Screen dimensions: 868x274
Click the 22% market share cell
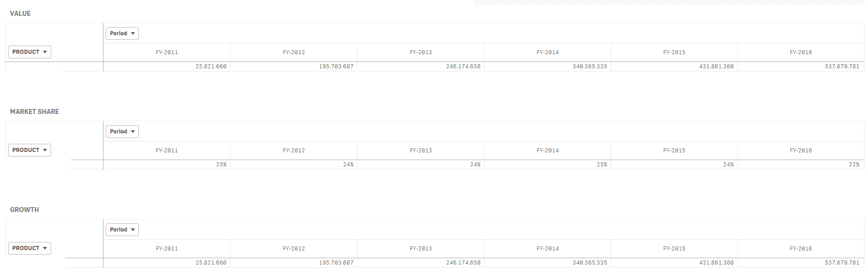coord(854,165)
